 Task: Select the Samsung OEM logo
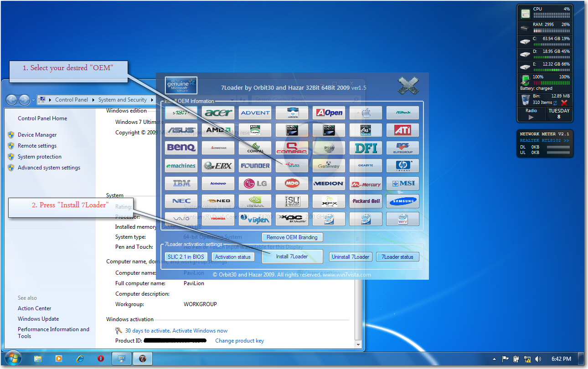tap(402, 201)
